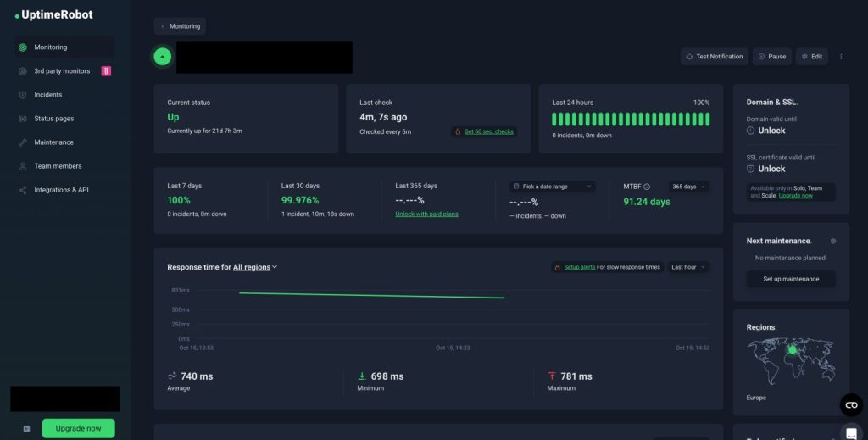This screenshot has height=440, width=868.
Task: Click the Europe region label
Action: pyautogui.click(x=756, y=398)
